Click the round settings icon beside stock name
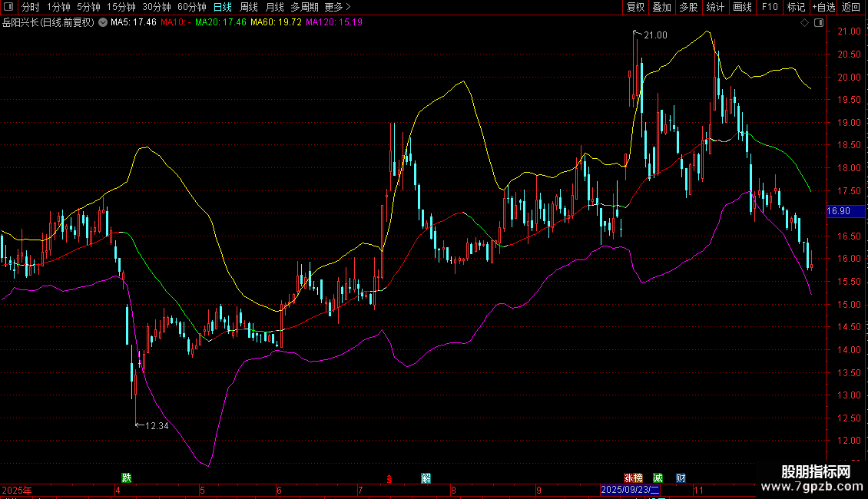The width and height of the screenshot is (868, 499). [x=103, y=22]
